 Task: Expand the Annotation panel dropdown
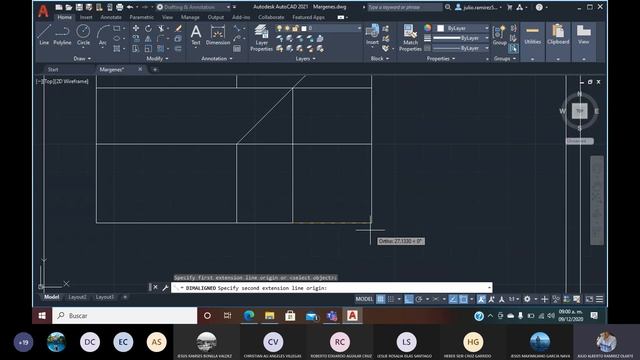pos(217,59)
